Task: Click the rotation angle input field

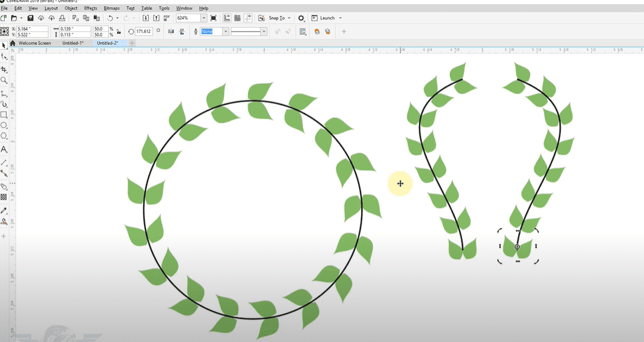Action: [144, 31]
